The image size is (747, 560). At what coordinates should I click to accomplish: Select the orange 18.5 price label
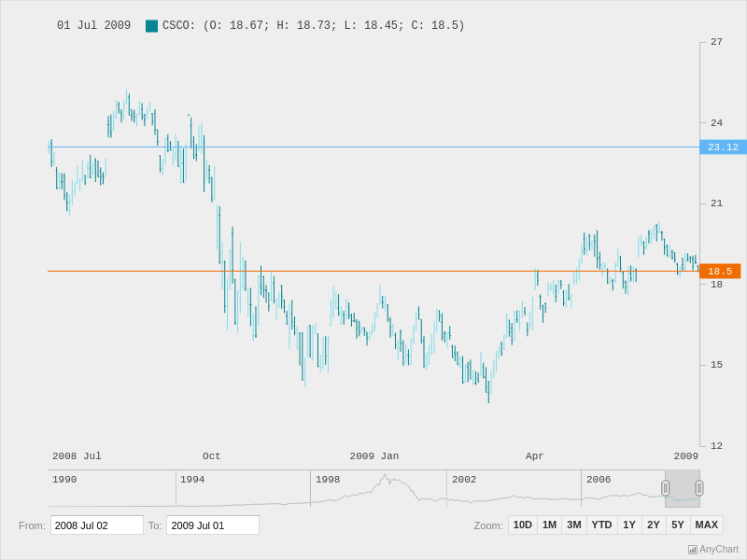coord(720,271)
